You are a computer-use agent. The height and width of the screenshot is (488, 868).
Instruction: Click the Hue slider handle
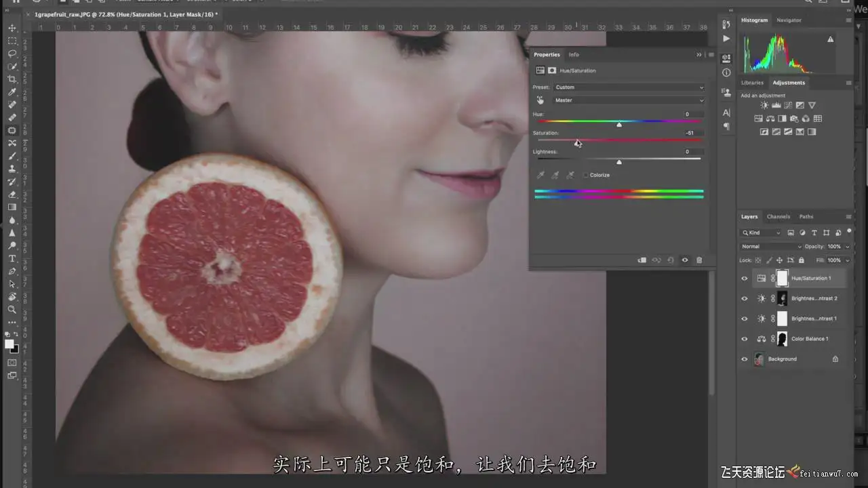(619, 125)
